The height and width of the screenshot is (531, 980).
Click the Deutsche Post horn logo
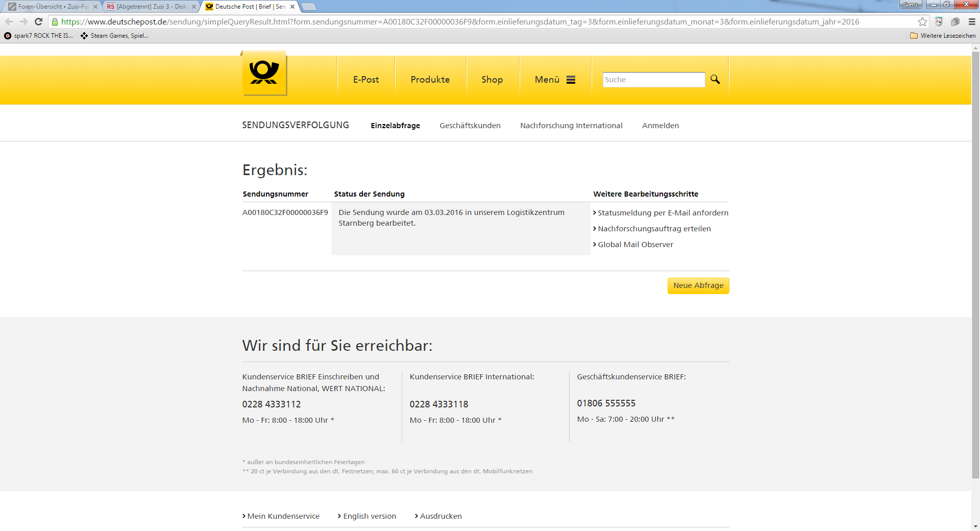pos(264,73)
